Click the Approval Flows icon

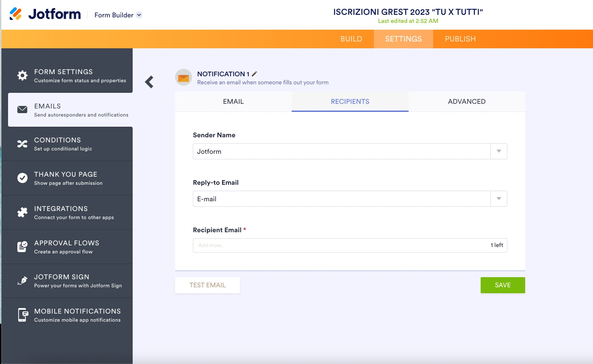point(22,247)
